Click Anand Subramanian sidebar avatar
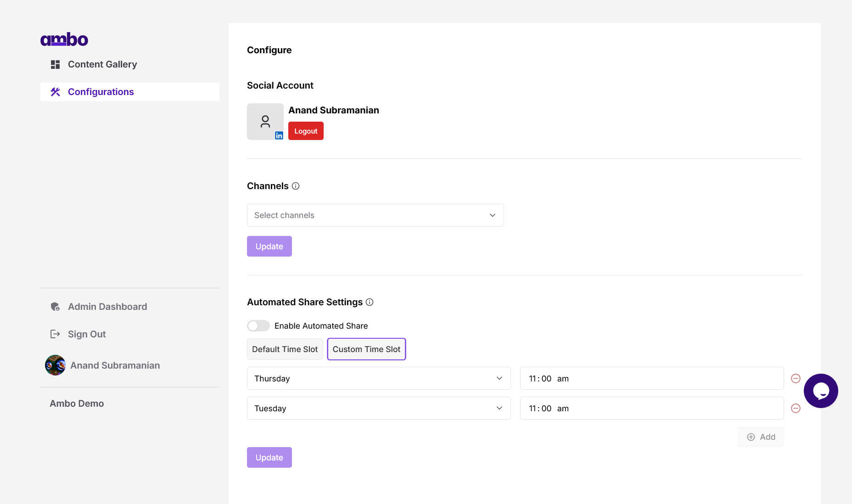 coord(55,365)
